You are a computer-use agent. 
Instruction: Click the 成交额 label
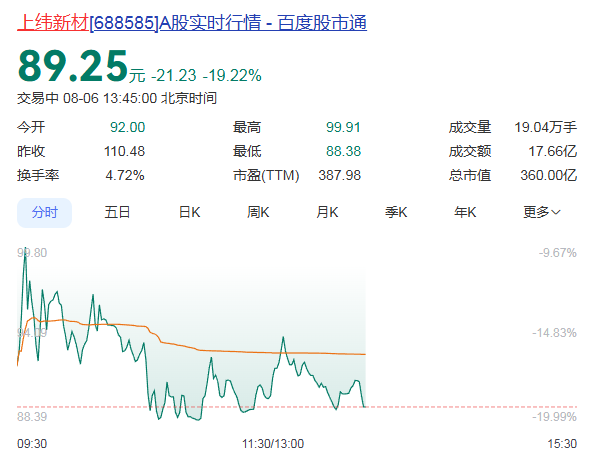[x=470, y=151]
